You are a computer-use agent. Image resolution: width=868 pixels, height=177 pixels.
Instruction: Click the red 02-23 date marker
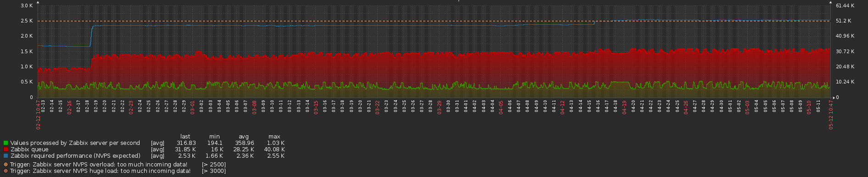point(131,107)
